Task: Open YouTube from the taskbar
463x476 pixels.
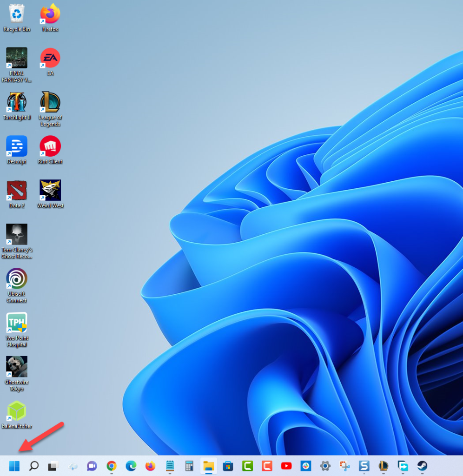Action: point(286,466)
